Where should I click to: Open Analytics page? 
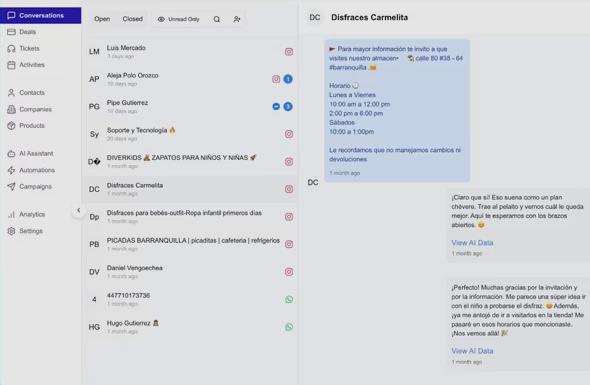(x=32, y=215)
